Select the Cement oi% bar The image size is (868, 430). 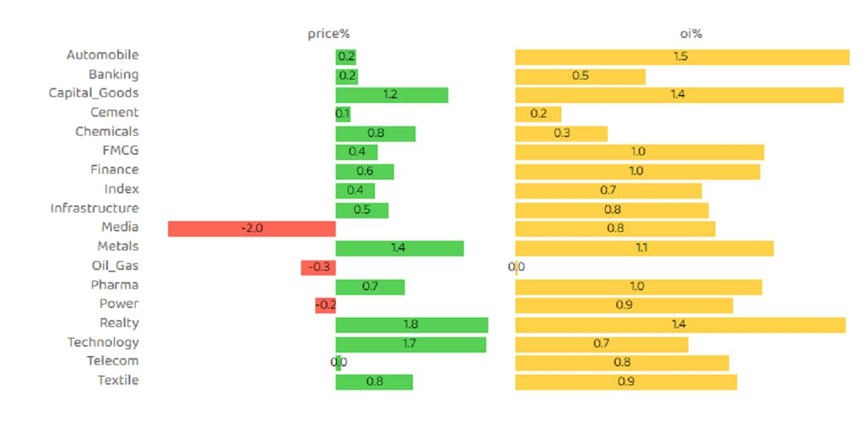pyautogui.click(x=538, y=114)
